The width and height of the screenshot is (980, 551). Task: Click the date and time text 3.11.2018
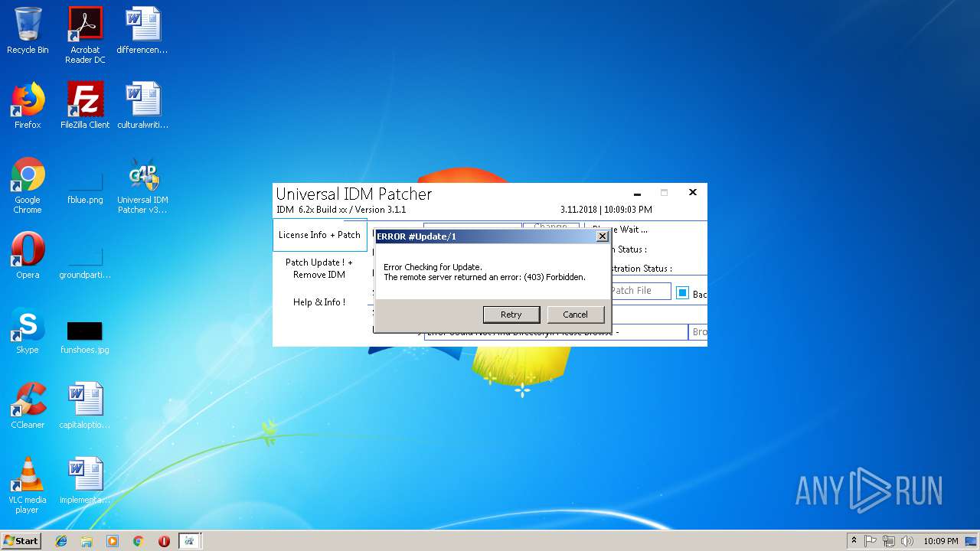[x=606, y=210]
